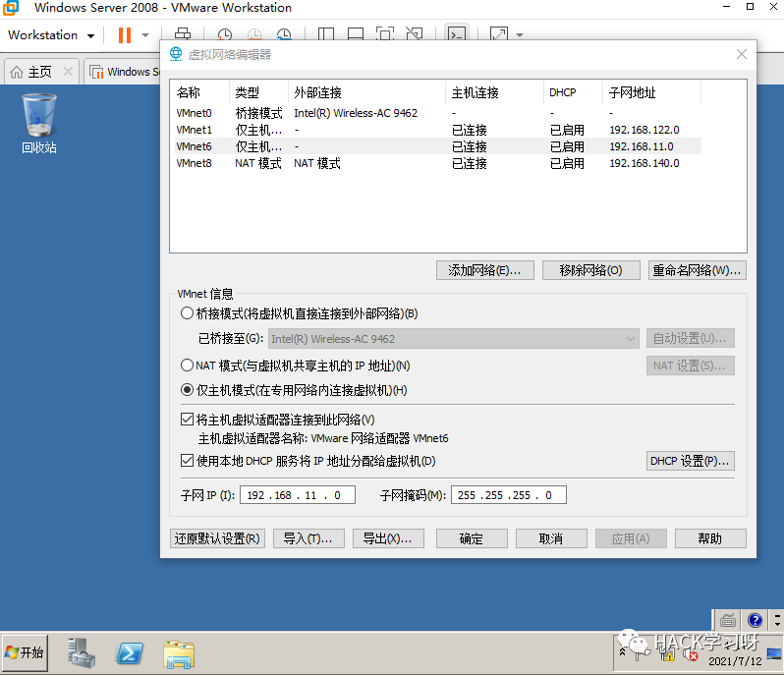Image resolution: width=784 pixels, height=676 pixels.
Task: Switch to the Windows Server tab
Action: [x=125, y=72]
